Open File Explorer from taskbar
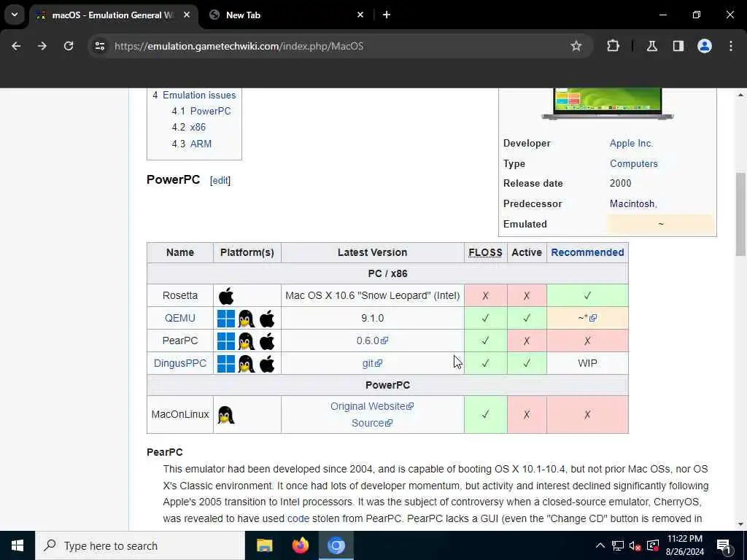The width and height of the screenshot is (747, 560). coord(264,545)
